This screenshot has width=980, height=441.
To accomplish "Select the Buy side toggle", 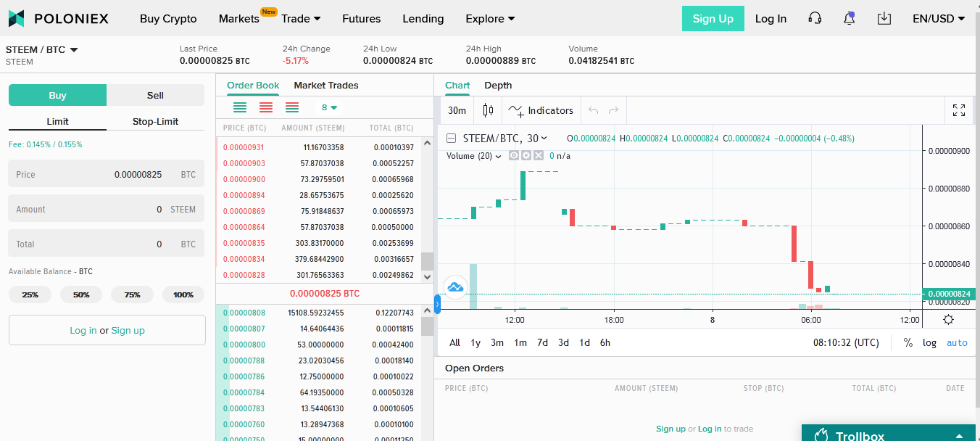I will point(58,95).
